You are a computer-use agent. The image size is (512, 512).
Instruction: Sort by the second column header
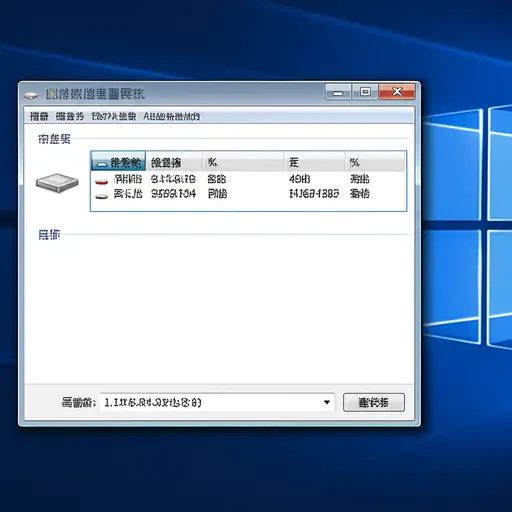coord(174,161)
